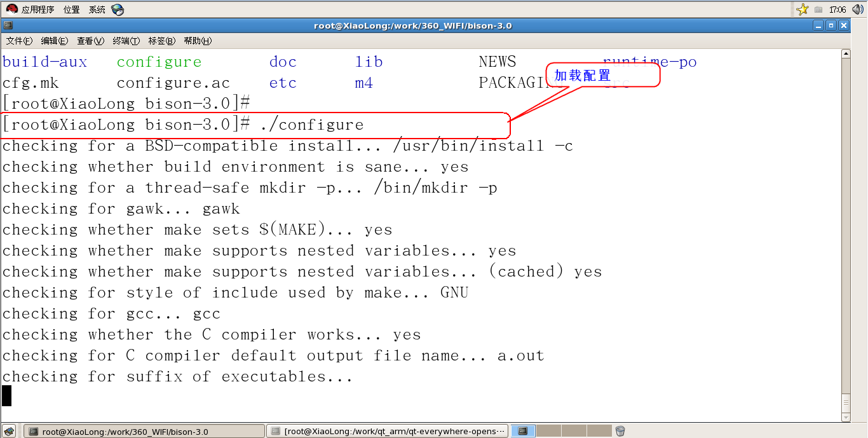Open the 文件(F) menu

pyautogui.click(x=19, y=41)
